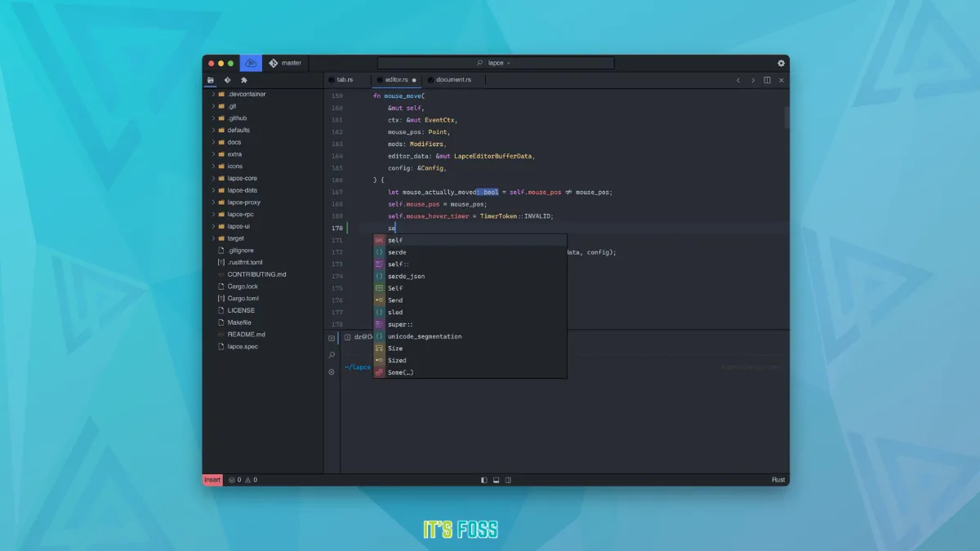Choose the 'serde_json' completion suggestion

click(x=470, y=276)
